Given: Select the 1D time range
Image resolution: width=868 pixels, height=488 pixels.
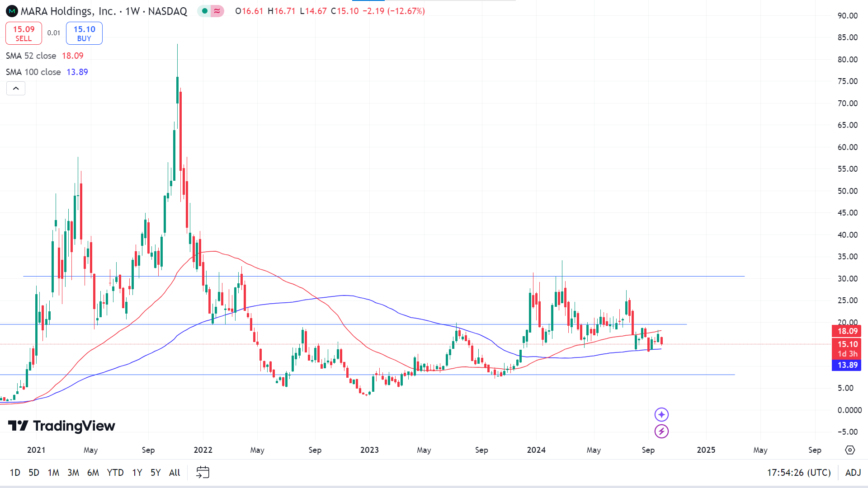Looking at the screenshot, I should [15, 473].
